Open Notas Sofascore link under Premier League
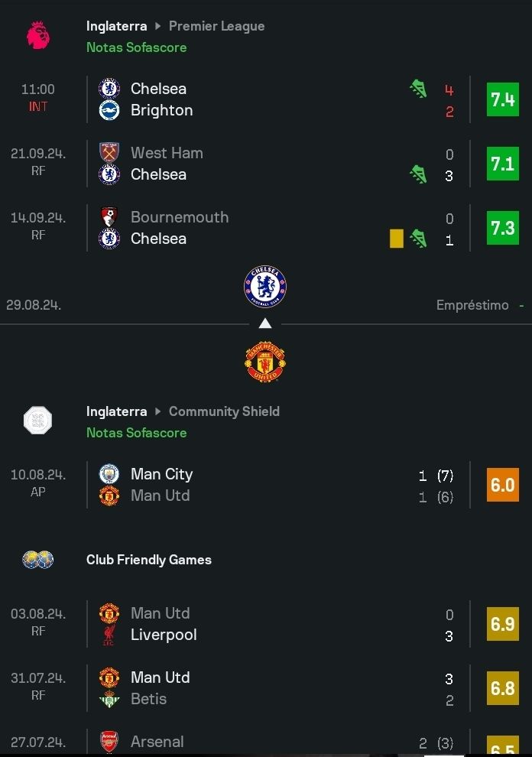 coord(136,47)
